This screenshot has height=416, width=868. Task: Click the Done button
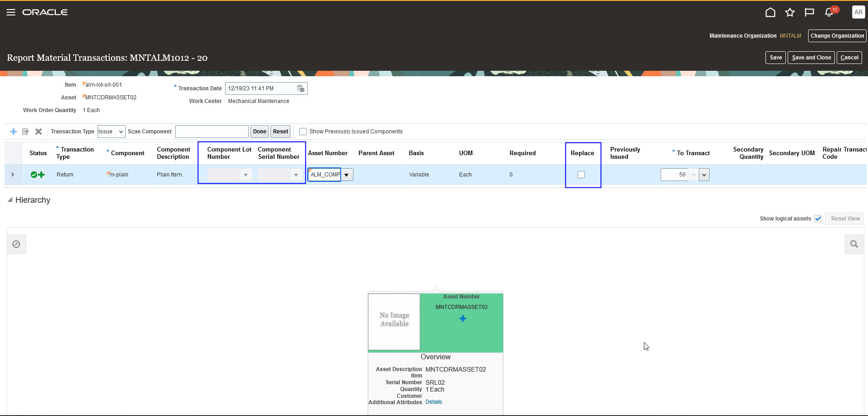click(x=260, y=132)
